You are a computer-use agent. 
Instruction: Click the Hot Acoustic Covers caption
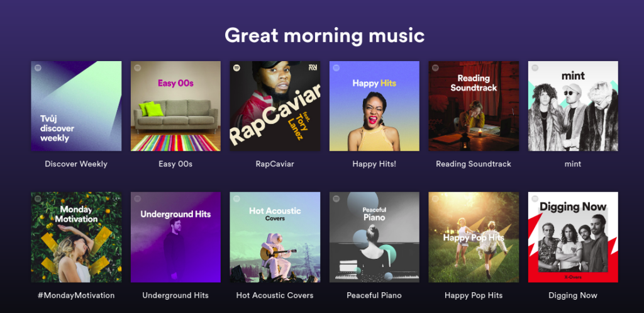pyautogui.click(x=275, y=295)
